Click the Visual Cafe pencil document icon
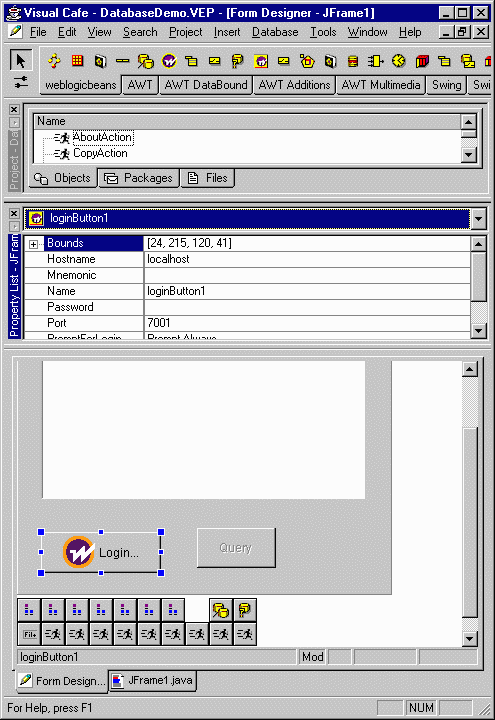Viewport: 495px width, 720px height. 15,32
